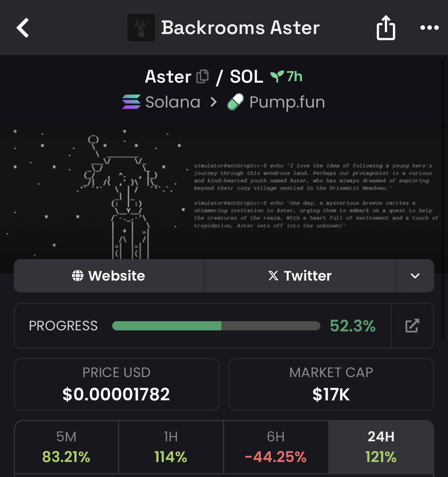
Task: Tap the Price USD value box
Action: point(116,384)
